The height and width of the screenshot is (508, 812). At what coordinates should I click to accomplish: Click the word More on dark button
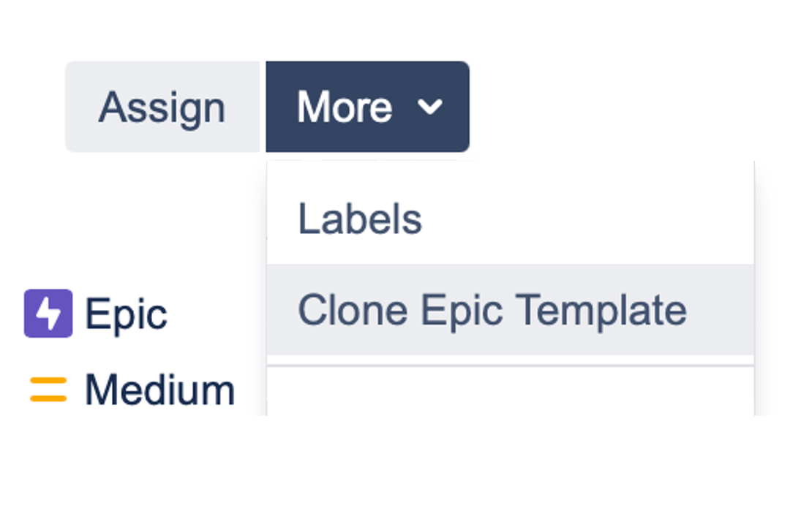[345, 107]
